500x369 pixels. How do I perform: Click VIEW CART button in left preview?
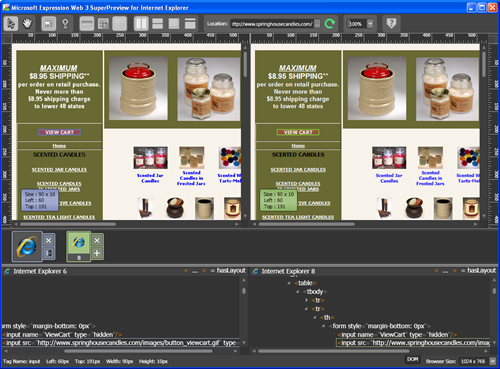tap(59, 132)
